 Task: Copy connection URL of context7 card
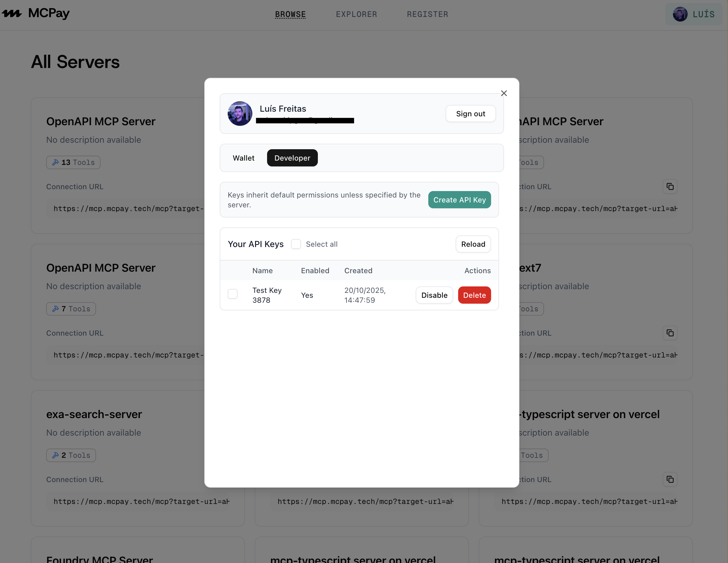[670, 333]
